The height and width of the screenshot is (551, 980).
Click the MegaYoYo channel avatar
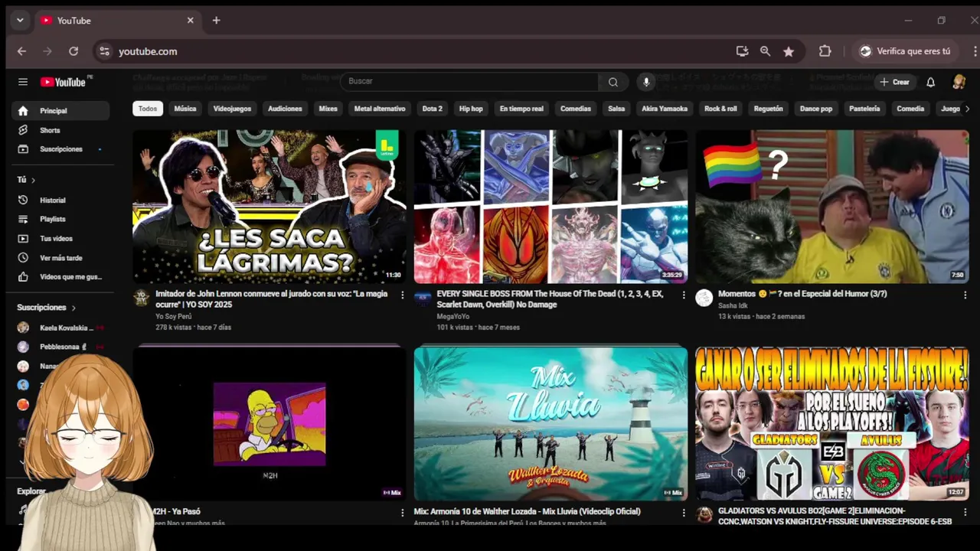point(423,298)
